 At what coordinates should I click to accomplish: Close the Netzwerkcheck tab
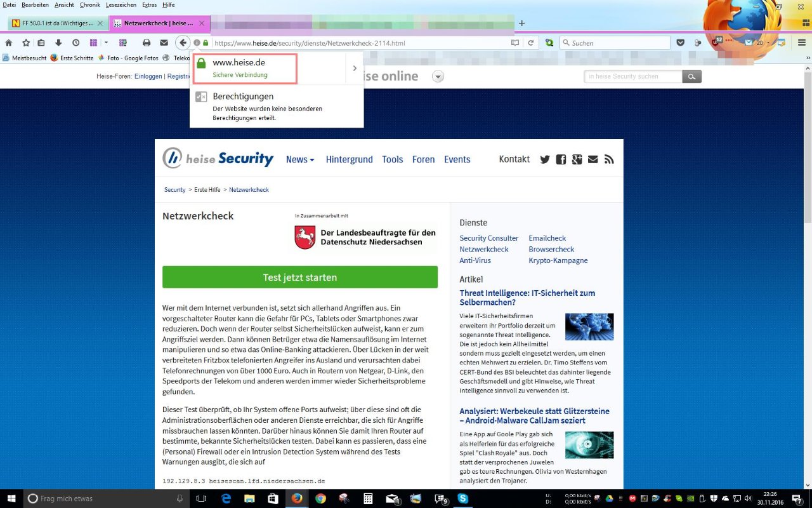coord(203,23)
